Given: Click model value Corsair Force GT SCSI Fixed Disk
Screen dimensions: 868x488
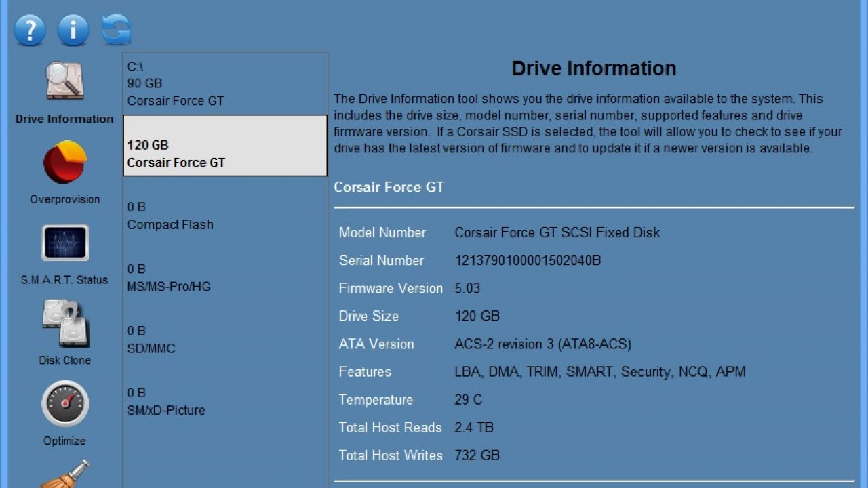Looking at the screenshot, I should pyautogui.click(x=557, y=232).
